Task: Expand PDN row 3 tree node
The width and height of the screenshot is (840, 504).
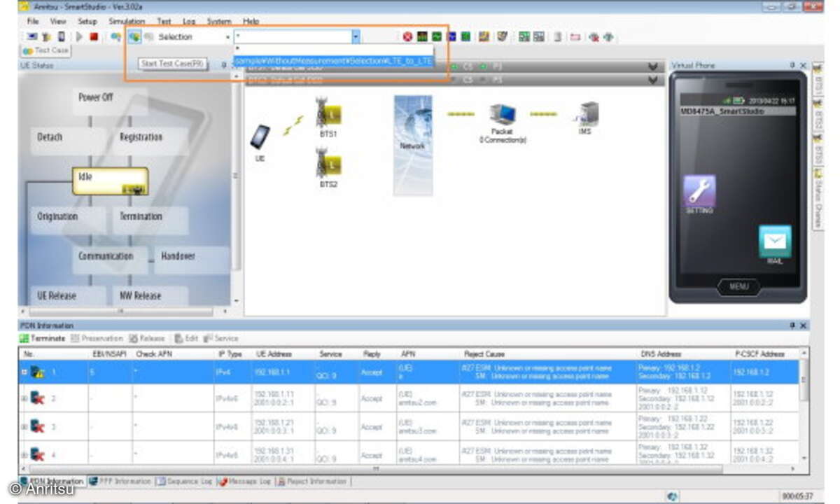Action: coord(23,427)
